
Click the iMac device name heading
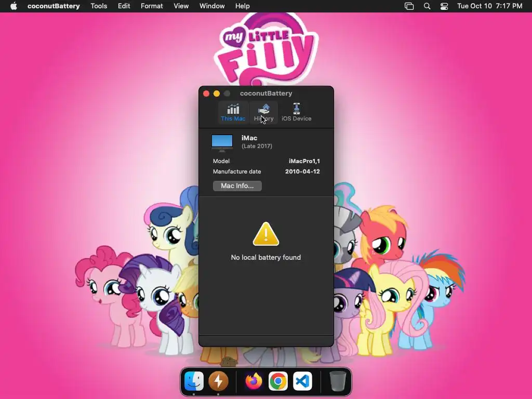coord(249,138)
